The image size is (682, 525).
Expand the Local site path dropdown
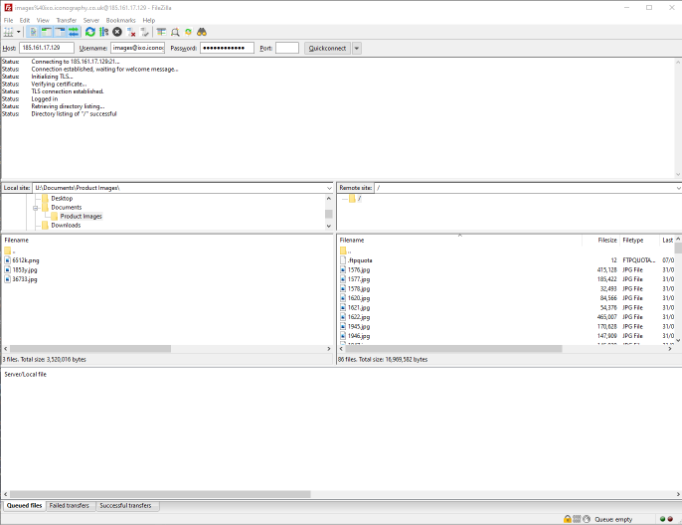[328, 188]
